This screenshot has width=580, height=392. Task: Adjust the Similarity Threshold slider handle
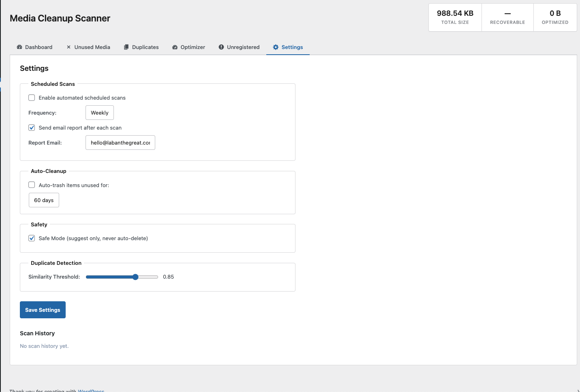pyautogui.click(x=135, y=277)
